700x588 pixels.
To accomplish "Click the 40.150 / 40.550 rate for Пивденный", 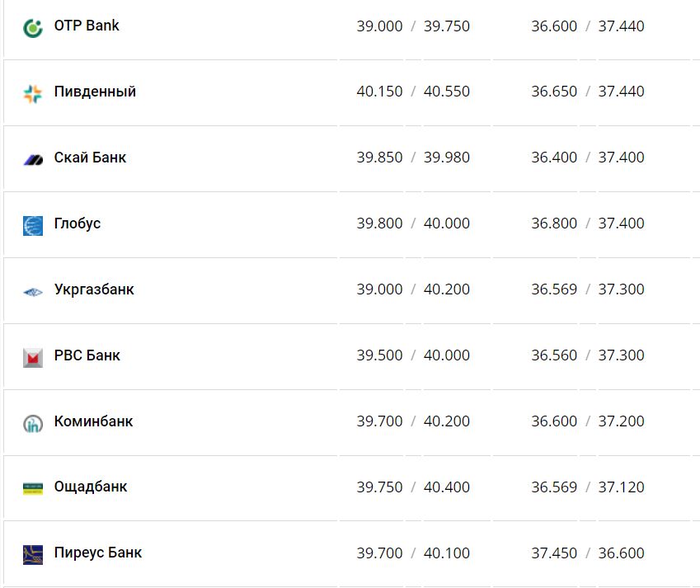I will [x=413, y=92].
